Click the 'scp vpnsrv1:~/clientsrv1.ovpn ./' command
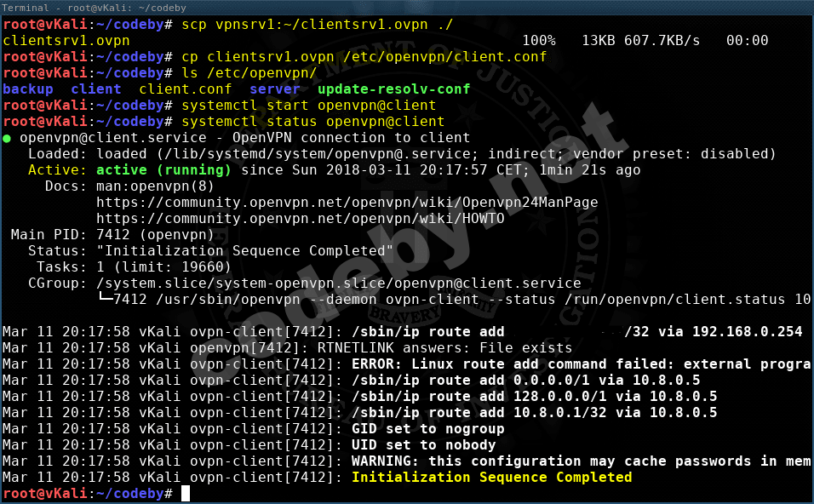The height and width of the screenshot is (504, 814). [318, 25]
